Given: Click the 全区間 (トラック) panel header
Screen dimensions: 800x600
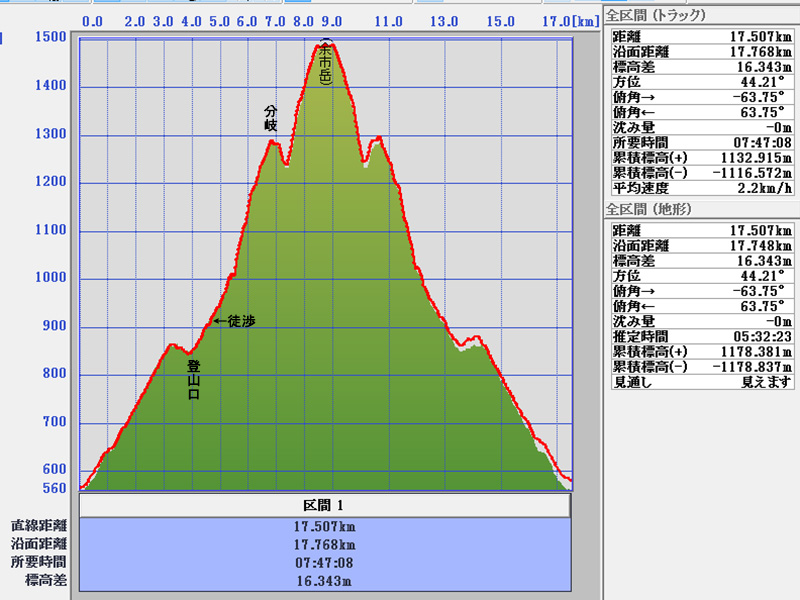Looking at the screenshot, I should click(x=655, y=15).
